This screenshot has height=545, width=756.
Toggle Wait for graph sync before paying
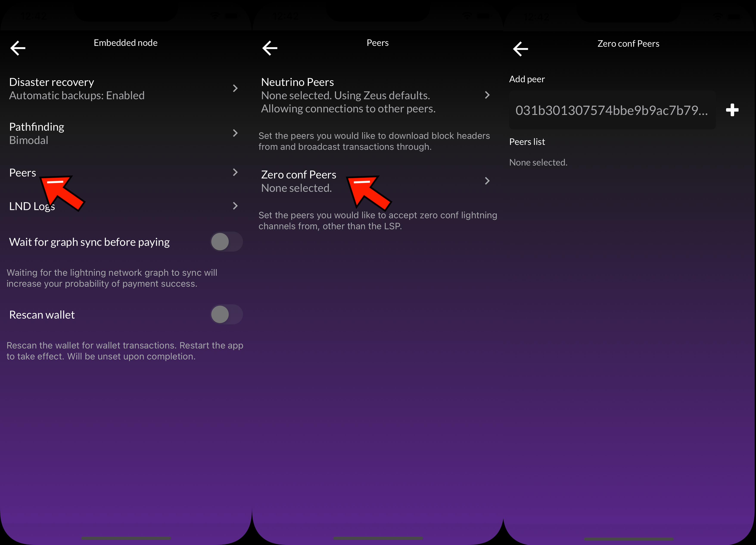pos(226,242)
